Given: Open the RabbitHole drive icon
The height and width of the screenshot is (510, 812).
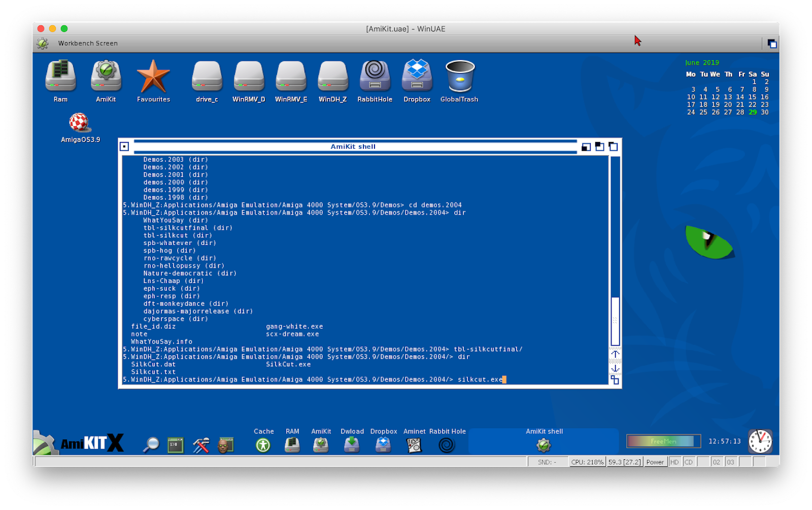Looking at the screenshot, I should click(375, 76).
